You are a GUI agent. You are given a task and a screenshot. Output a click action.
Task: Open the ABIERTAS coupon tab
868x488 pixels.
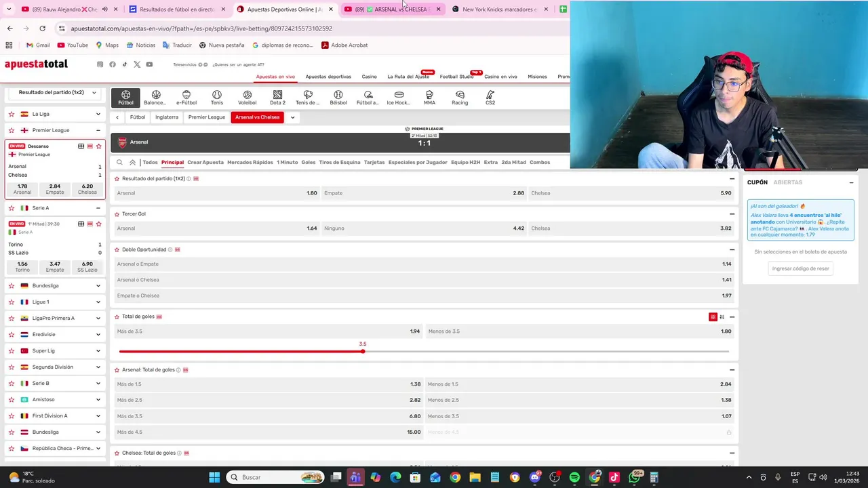788,182
